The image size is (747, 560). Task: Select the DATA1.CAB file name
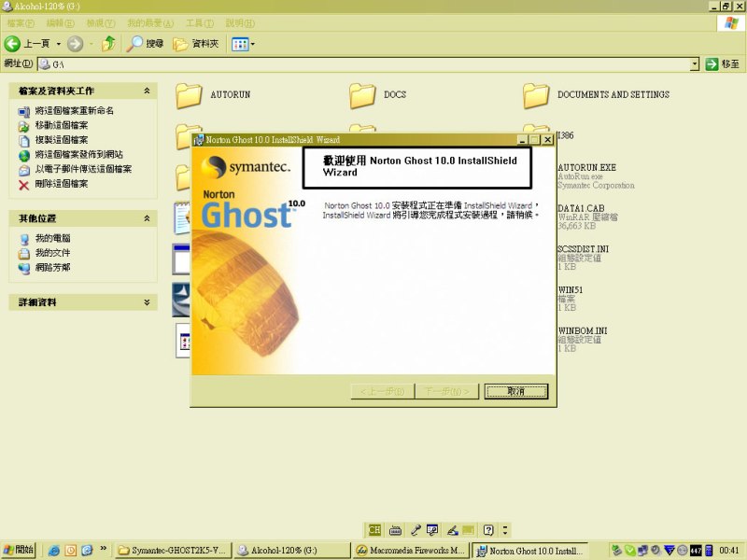(x=581, y=208)
